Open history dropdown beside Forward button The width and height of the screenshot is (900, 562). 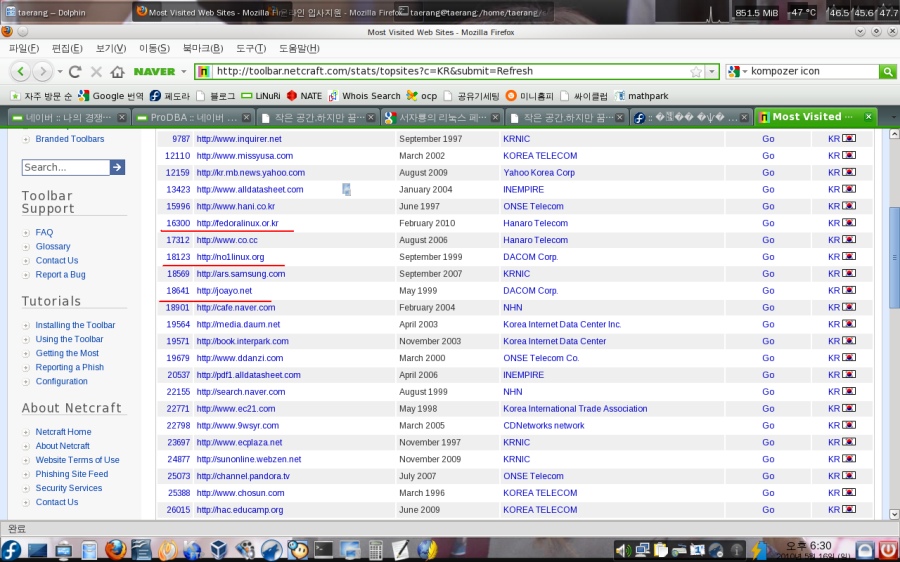tap(60, 72)
